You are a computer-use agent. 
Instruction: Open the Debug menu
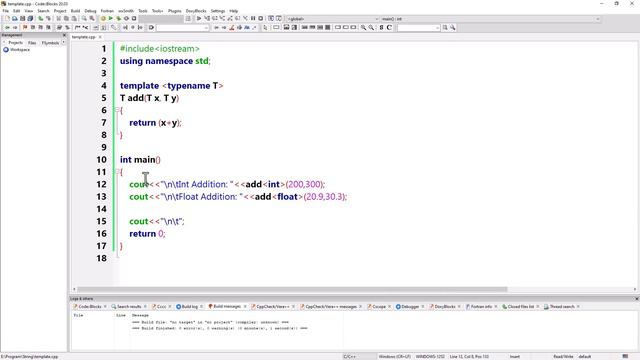tap(90, 11)
